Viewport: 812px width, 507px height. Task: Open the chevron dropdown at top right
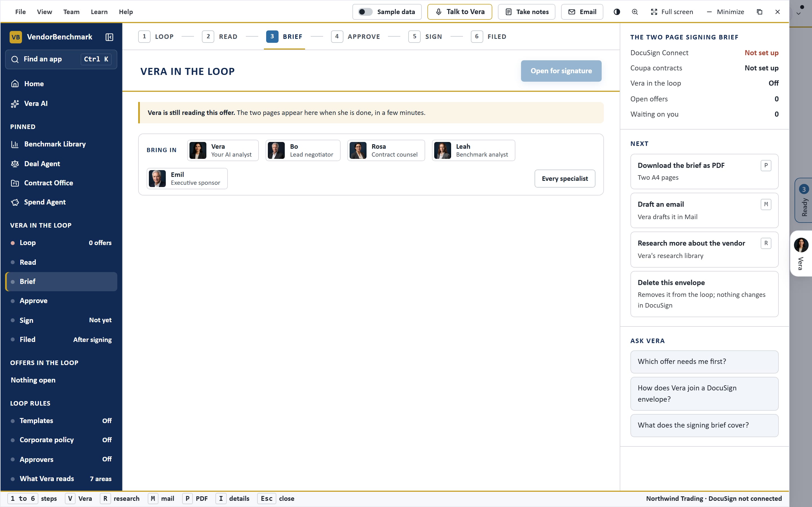coord(798,14)
